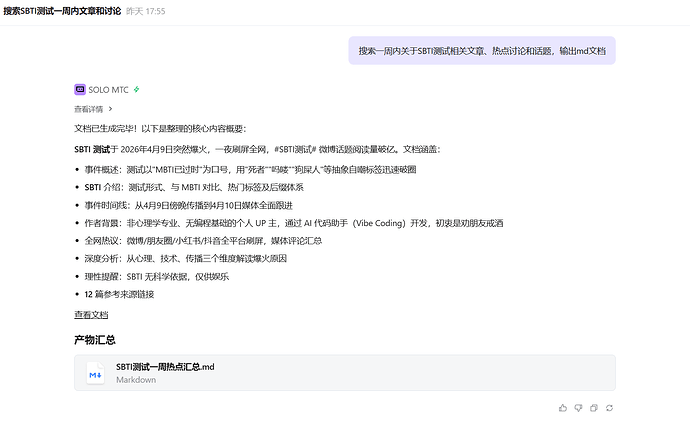Regenerate the response with the refresh icon

tap(609, 408)
